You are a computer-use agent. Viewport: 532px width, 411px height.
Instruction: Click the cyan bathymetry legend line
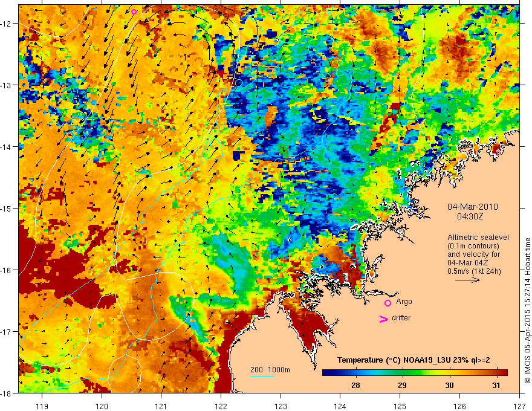tap(262, 376)
